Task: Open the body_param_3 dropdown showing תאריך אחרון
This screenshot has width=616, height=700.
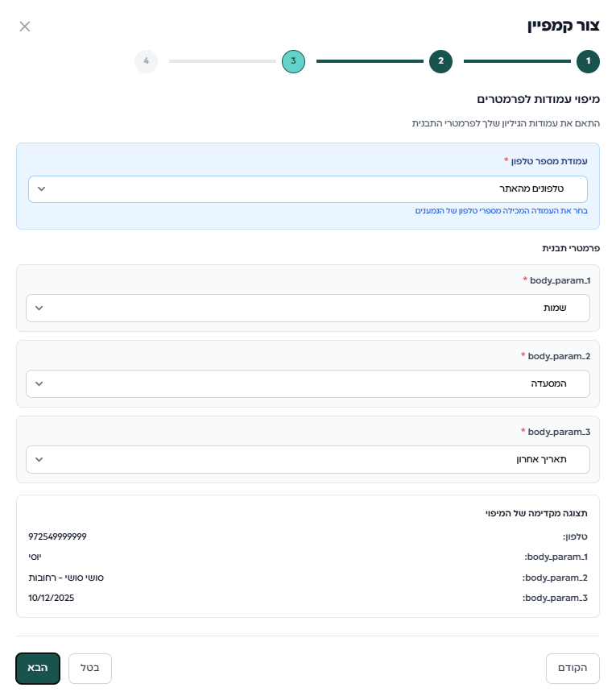Action: click(308, 459)
